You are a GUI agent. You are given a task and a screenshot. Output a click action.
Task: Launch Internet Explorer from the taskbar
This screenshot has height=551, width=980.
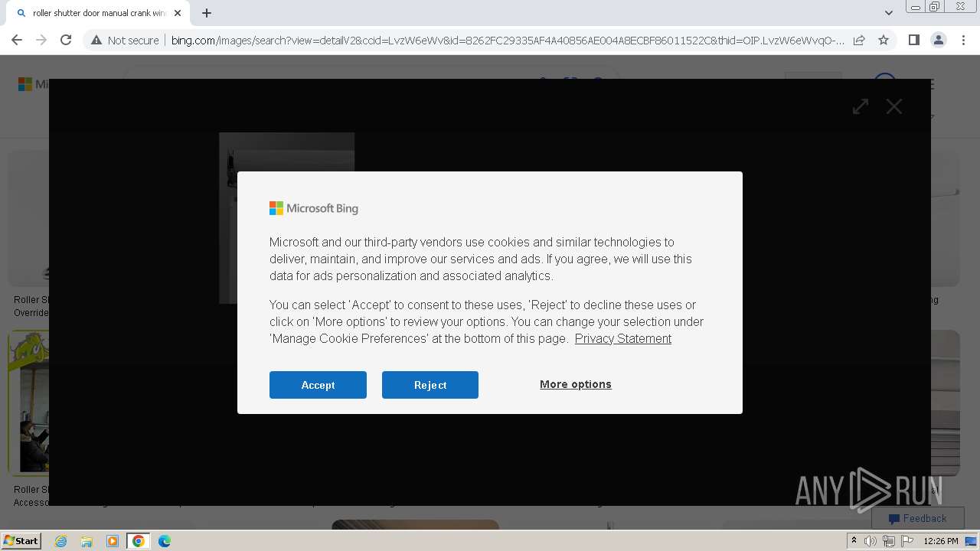click(x=60, y=541)
